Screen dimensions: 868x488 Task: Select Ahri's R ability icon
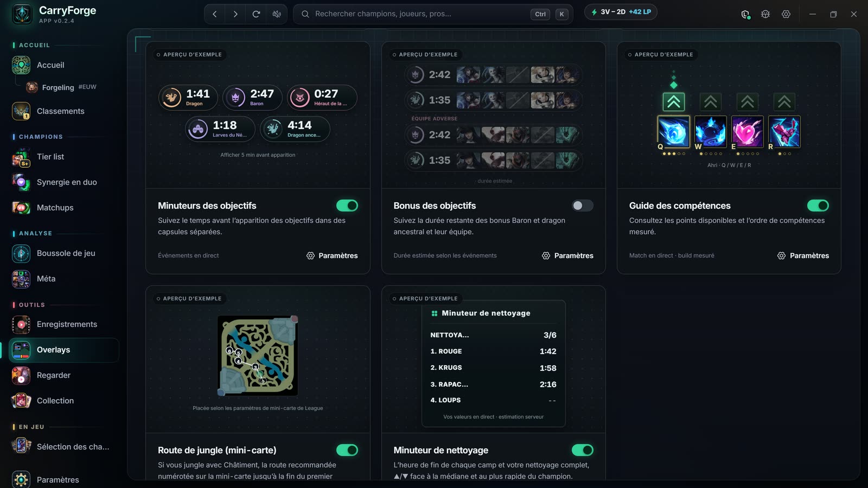tap(784, 132)
